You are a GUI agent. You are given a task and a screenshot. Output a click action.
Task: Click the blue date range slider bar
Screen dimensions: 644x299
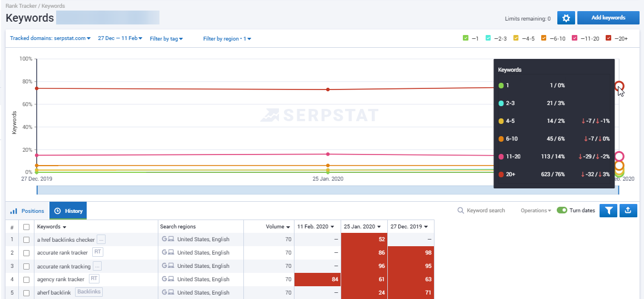pyautogui.click(x=327, y=190)
